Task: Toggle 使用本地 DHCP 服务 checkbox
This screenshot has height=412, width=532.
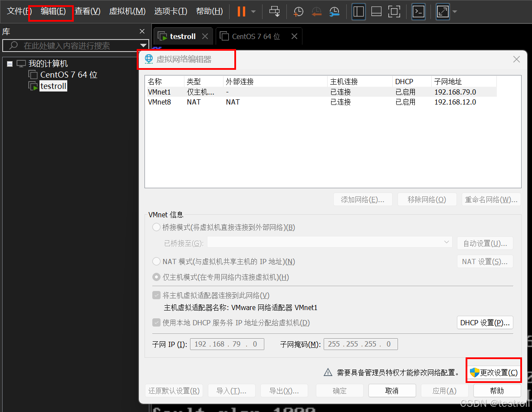Action: pyautogui.click(x=156, y=323)
